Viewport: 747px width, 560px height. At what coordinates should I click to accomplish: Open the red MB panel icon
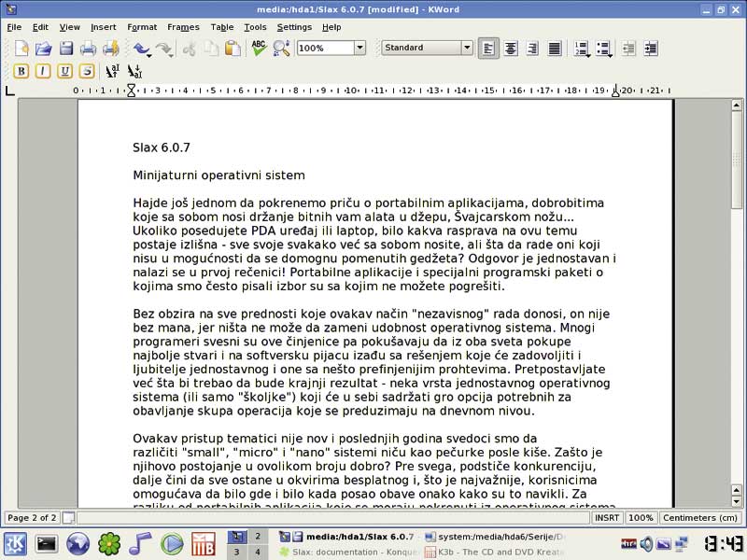[x=204, y=544]
